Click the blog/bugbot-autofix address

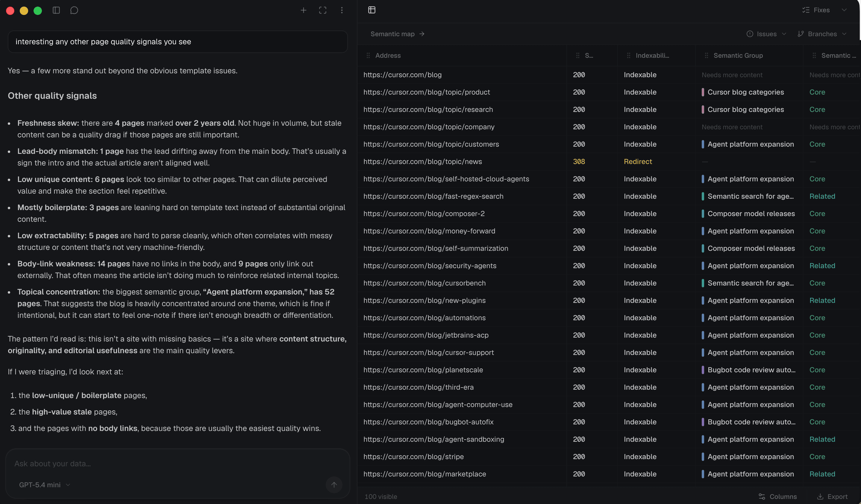click(428, 422)
